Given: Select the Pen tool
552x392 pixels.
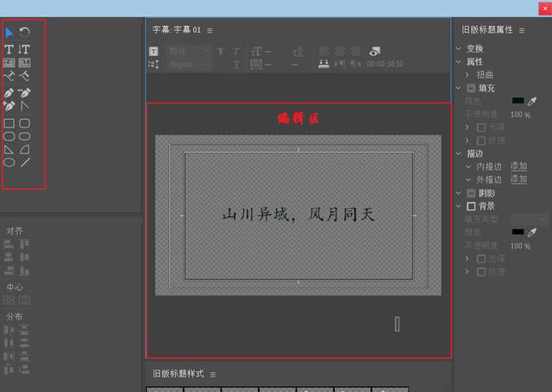Looking at the screenshot, I should (9, 93).
